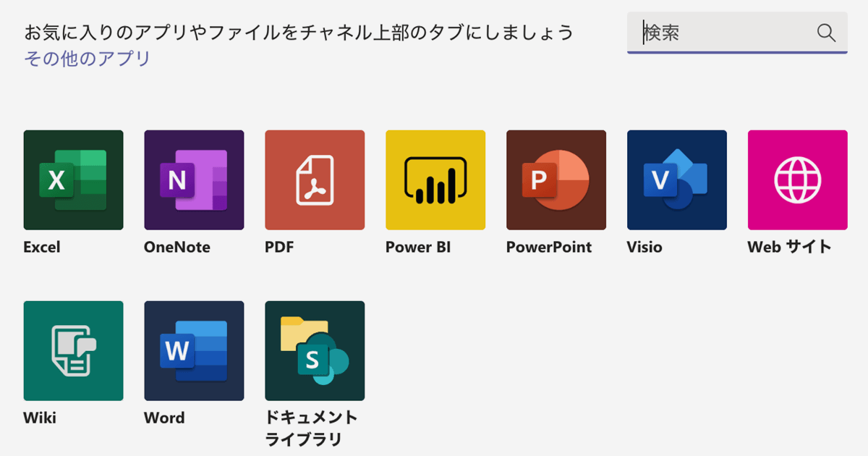Click the Excel label text

click(42, 247)
